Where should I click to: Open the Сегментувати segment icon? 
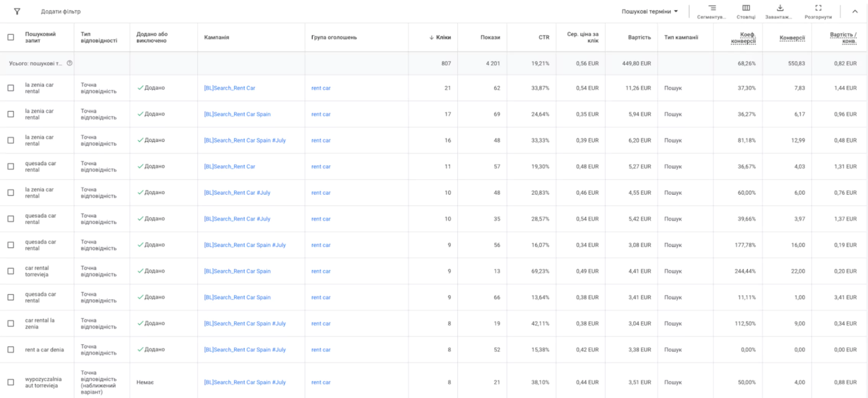(x=712, y=8)
